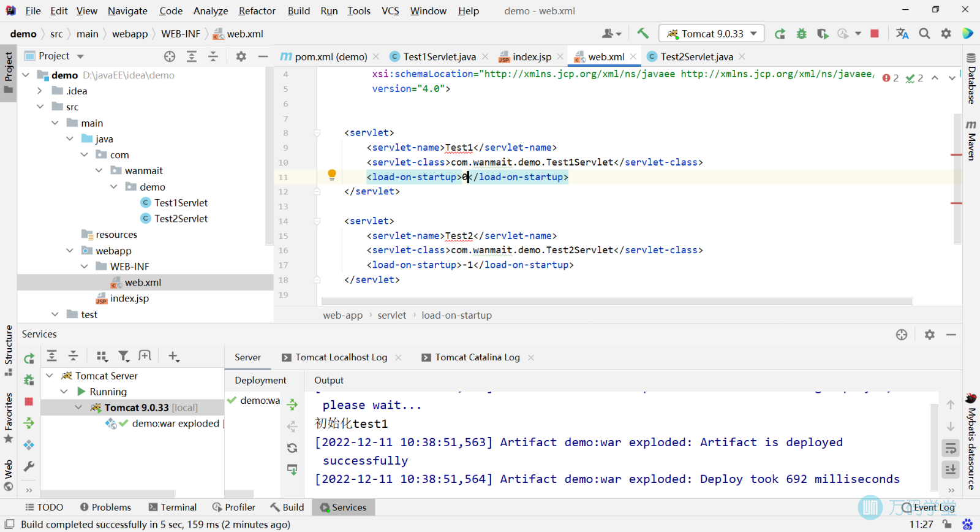Rerun the service in Services panel
This screenshot has height=532, width=980.
point(29,359)
